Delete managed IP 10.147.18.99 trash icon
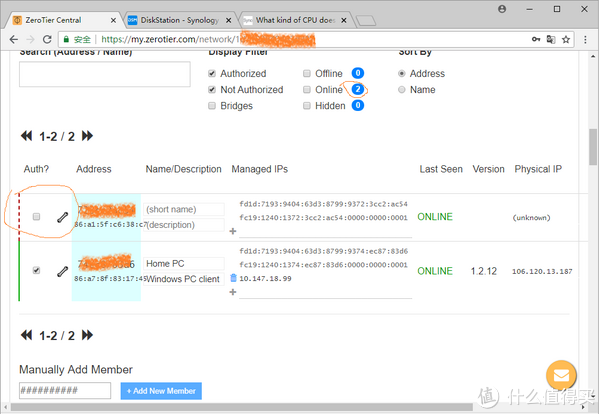 (x=233, y=278)
